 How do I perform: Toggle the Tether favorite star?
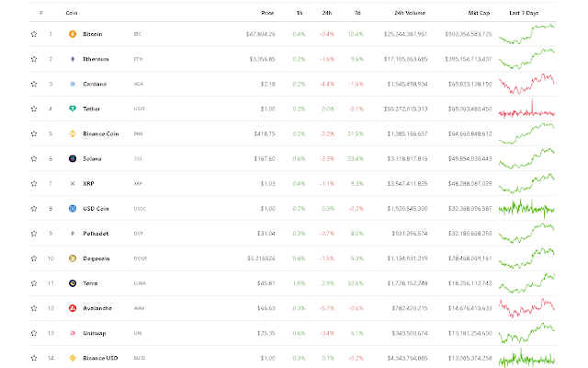(34, 109)
